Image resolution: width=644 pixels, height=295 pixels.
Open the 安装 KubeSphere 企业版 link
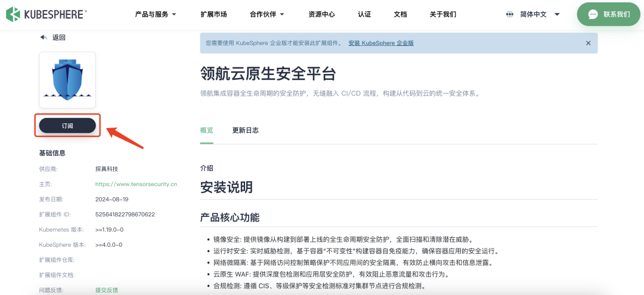(x=381, y=43)
